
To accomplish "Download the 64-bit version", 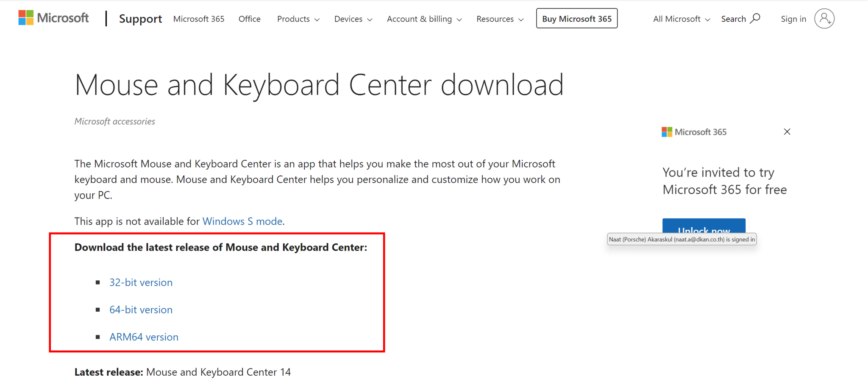I will click(x=141, y=310).
